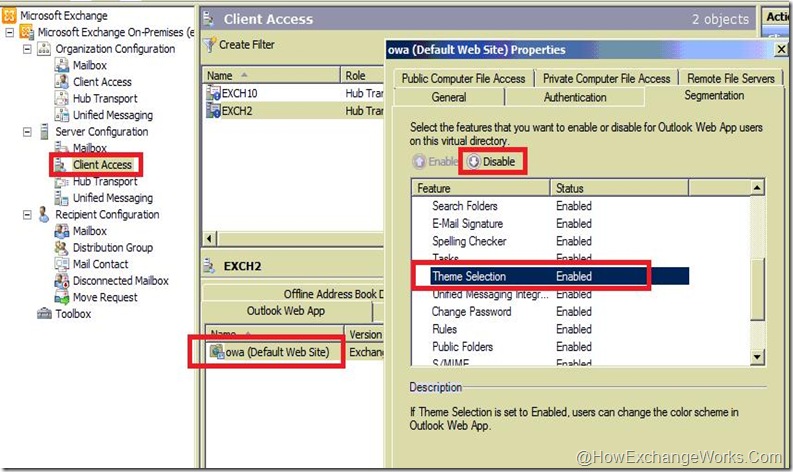The width and height of the screenshot is (793, 472).
Task: Click the owa virtual directory icon
Action: pos(217,352)
